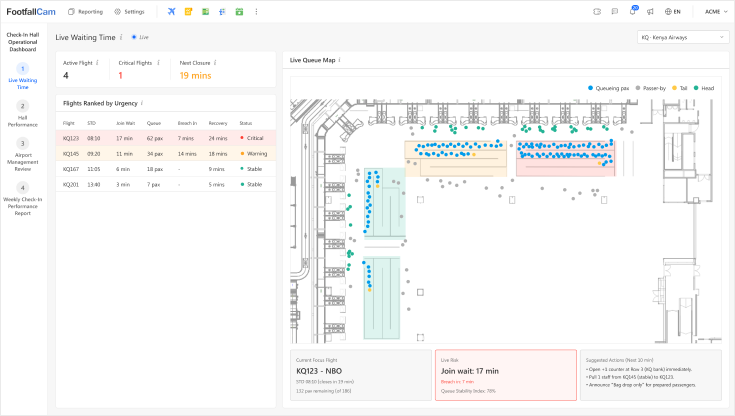Click the Queue column header

click(x=154, y=123)
